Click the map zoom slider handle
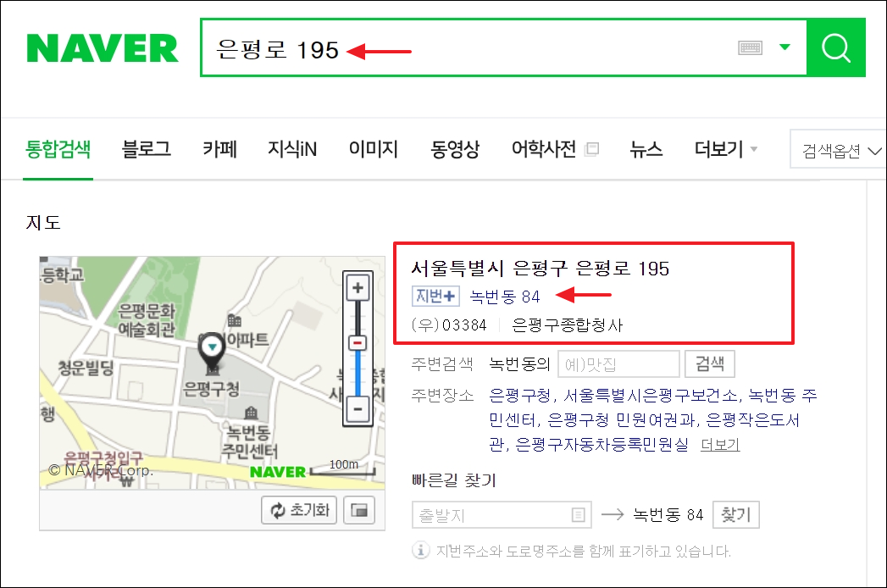The width and height of the screenshot is (887, 588). [358, 343]
